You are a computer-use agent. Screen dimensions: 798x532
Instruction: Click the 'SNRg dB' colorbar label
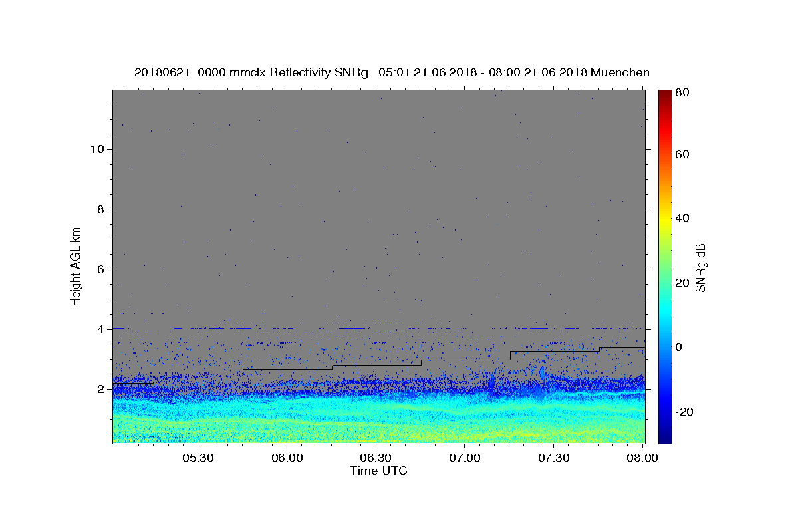[700, 267]
